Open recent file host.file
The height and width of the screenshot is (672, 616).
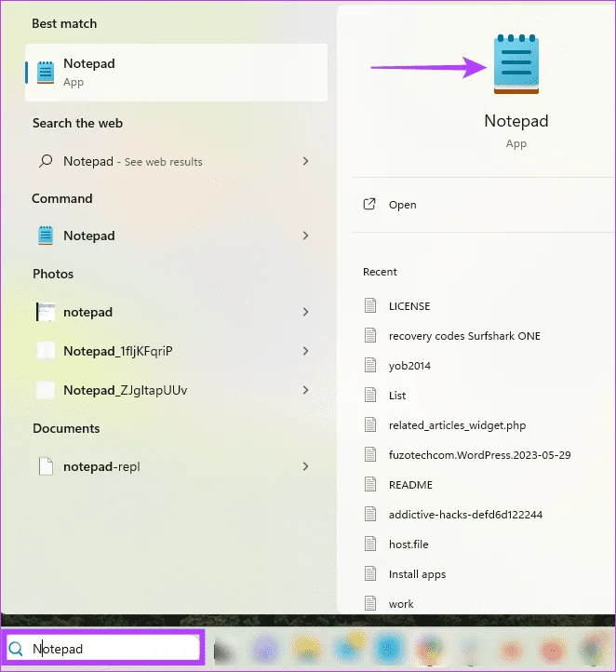pos(408,544)
